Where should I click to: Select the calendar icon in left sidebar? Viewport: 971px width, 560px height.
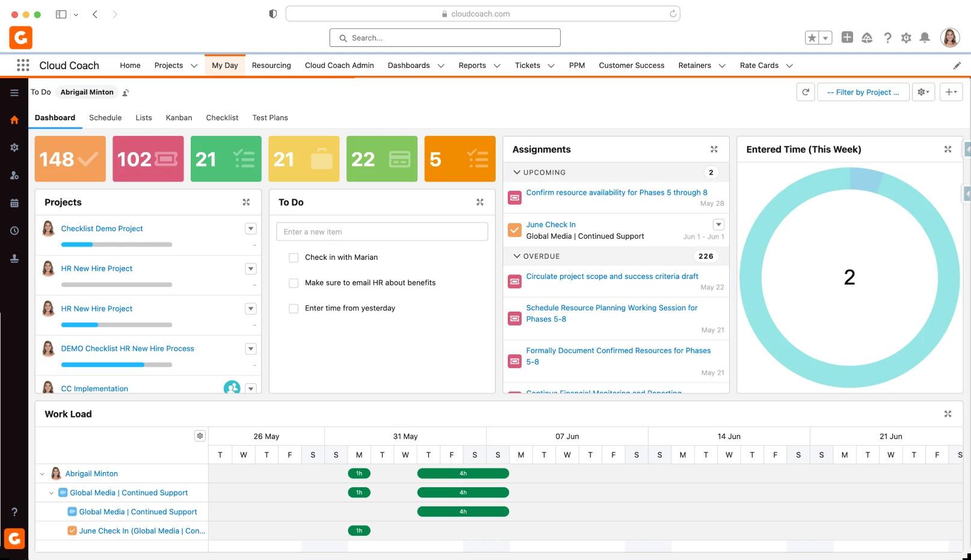point(14,203)
